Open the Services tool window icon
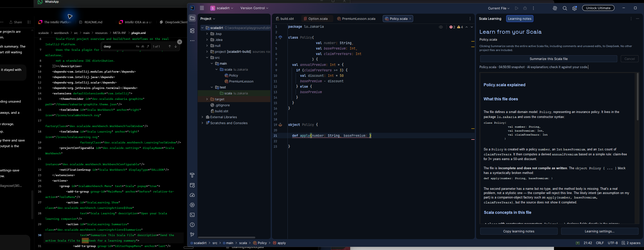 click(x=192, y=205)
